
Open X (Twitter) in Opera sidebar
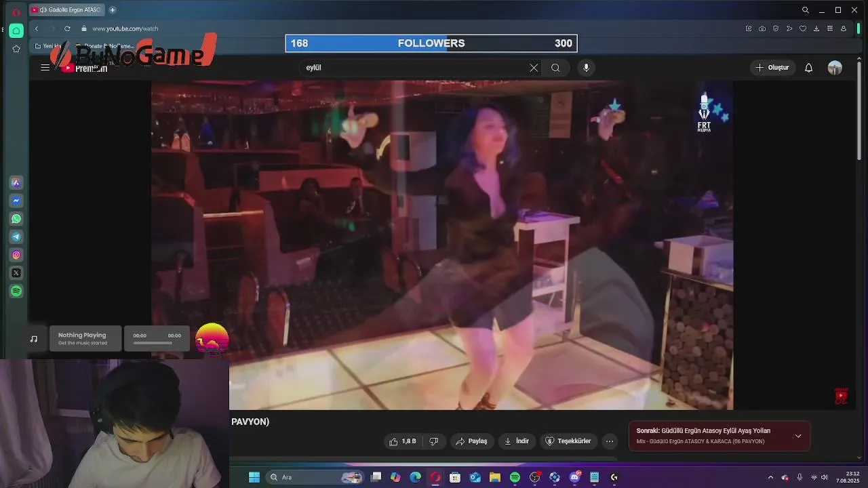click(16, 273)
